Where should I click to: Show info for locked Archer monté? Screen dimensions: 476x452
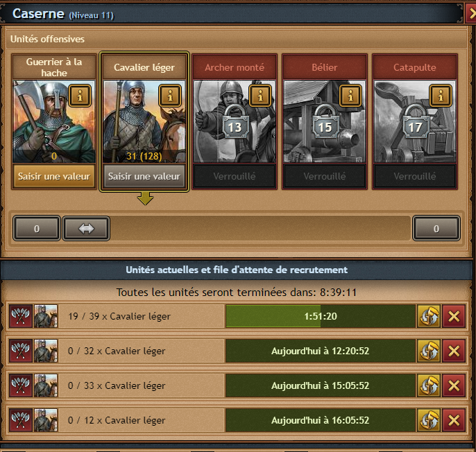click(x=260, y=96)
